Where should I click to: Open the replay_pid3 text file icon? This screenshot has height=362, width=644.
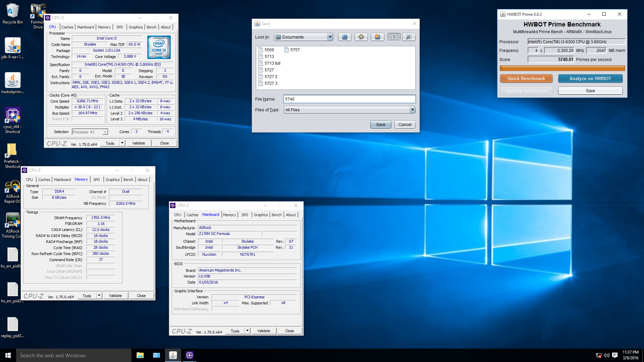13,327
